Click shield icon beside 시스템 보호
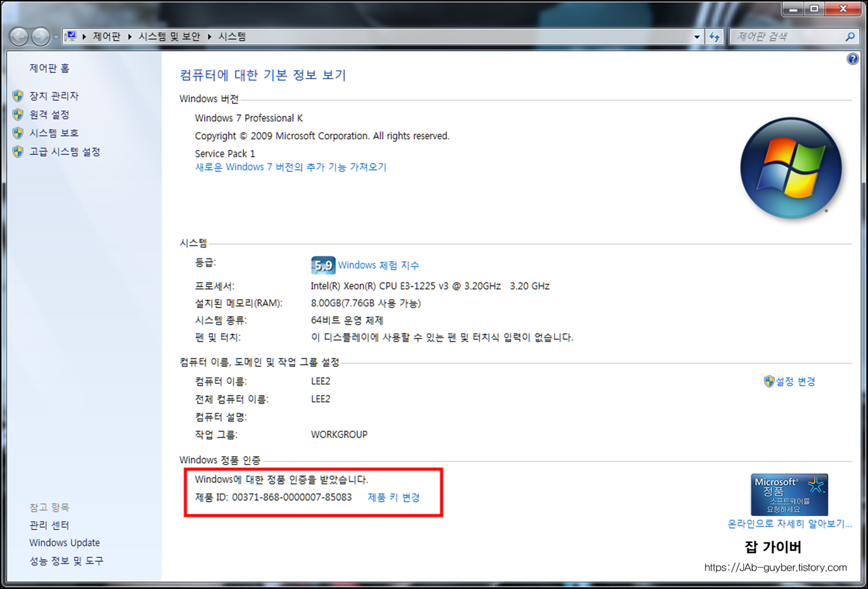This screenshot has width=868, height=589. coord(18,133)
